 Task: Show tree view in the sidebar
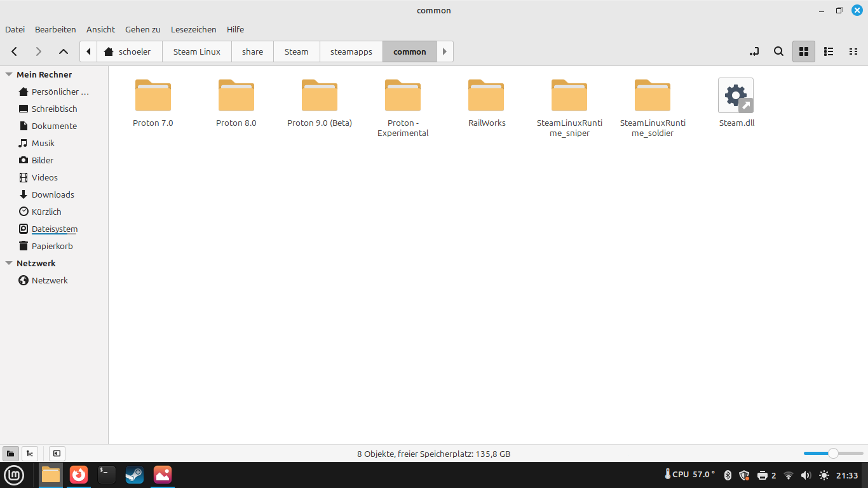30,454
